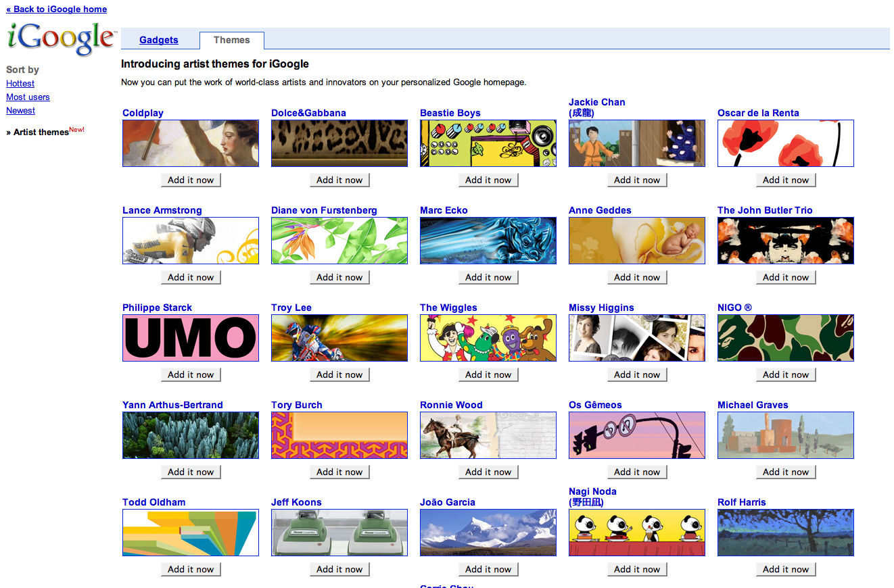Screen dimensions: 894x588
Task: Select the Philippe Starck UMO thumbnail
Action: click(191, 338)
